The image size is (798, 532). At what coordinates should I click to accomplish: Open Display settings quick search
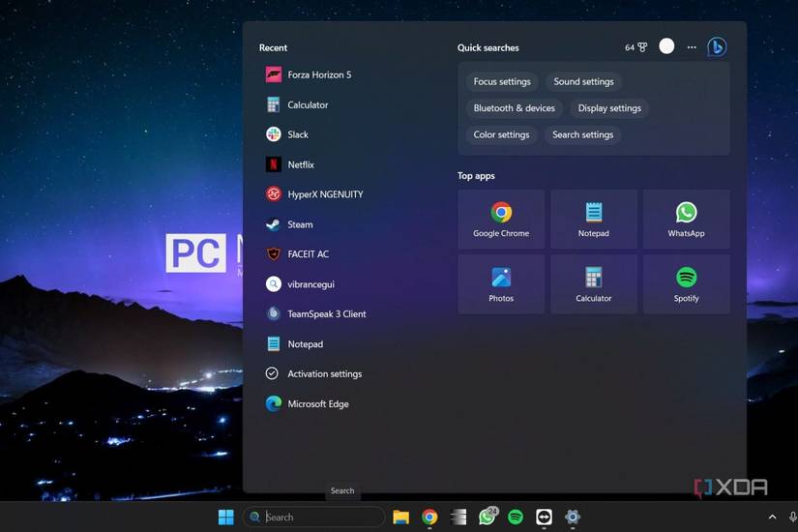click(x=609, y=108)
